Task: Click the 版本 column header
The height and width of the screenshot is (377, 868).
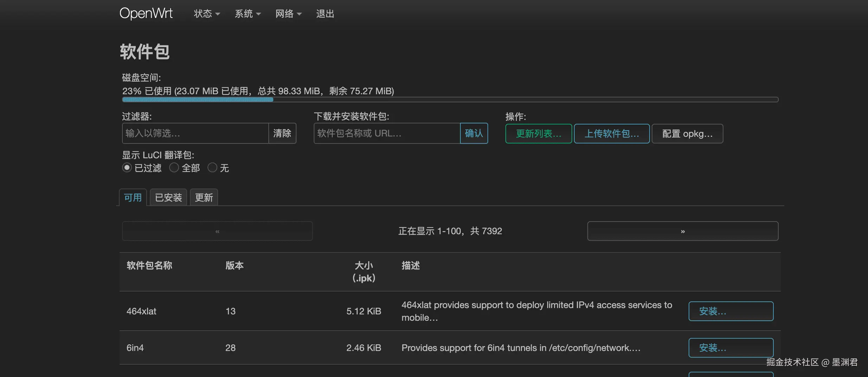Action: tap(235, 266)
